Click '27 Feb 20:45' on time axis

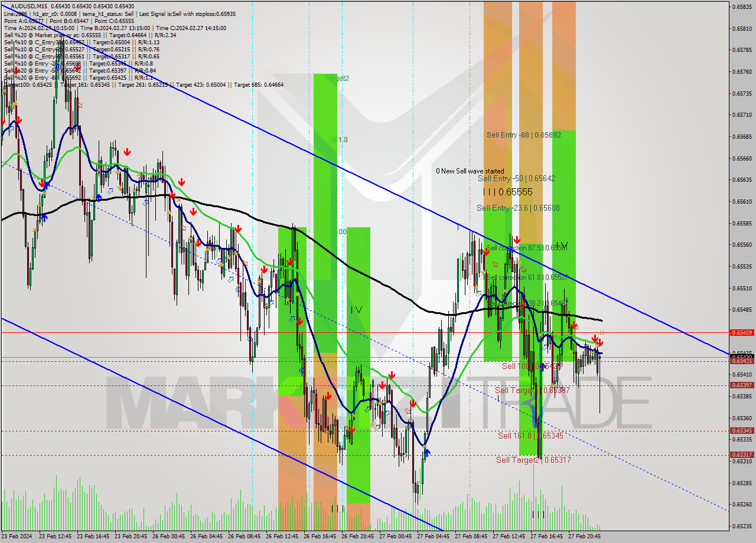click(584, 537)
